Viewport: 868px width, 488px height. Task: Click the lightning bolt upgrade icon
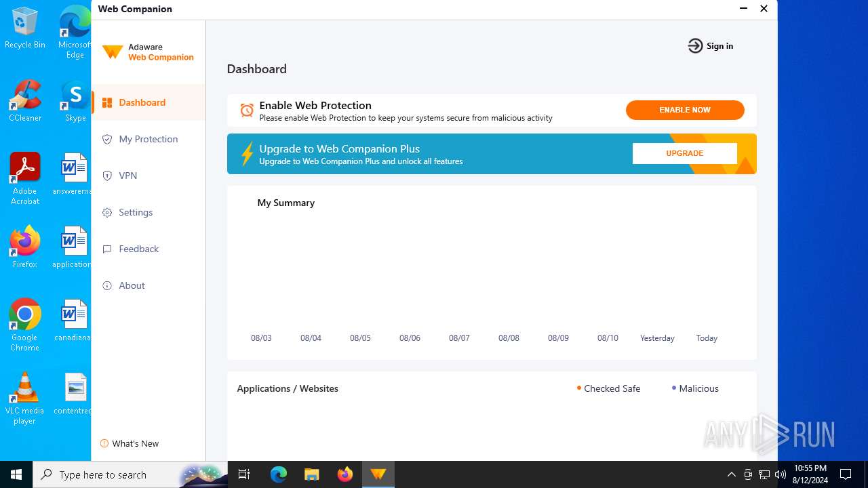tap(248, 154)
